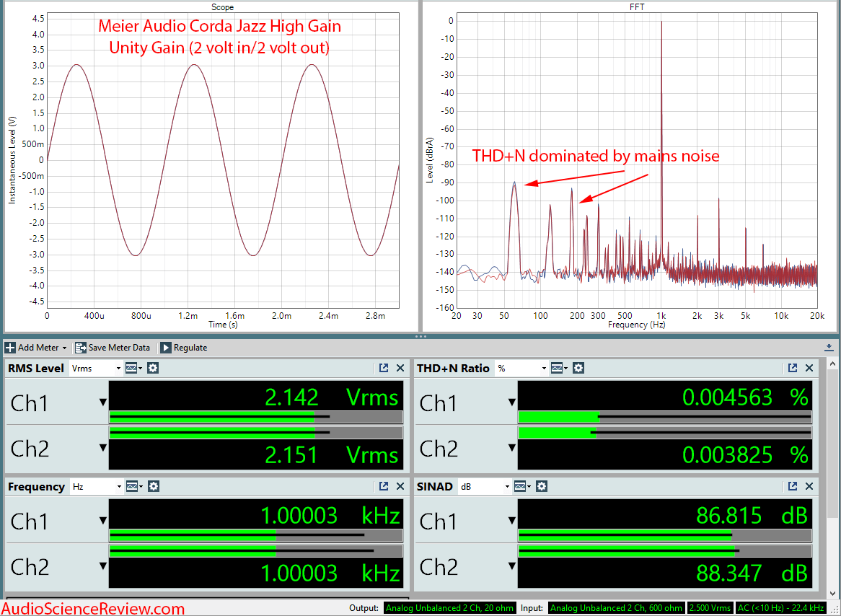Open the graph view icon for SINAD
Image resolution: width=841 pixels, height=616 pixels.
tap(522, 487)
